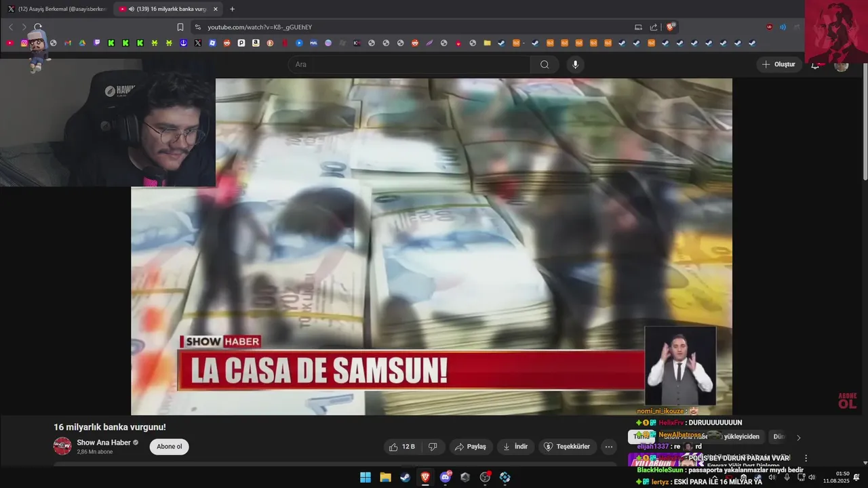The image size is (868, 488).
Task: Click the ABONE OL watermark on video
Action: (x=847, y=401)
